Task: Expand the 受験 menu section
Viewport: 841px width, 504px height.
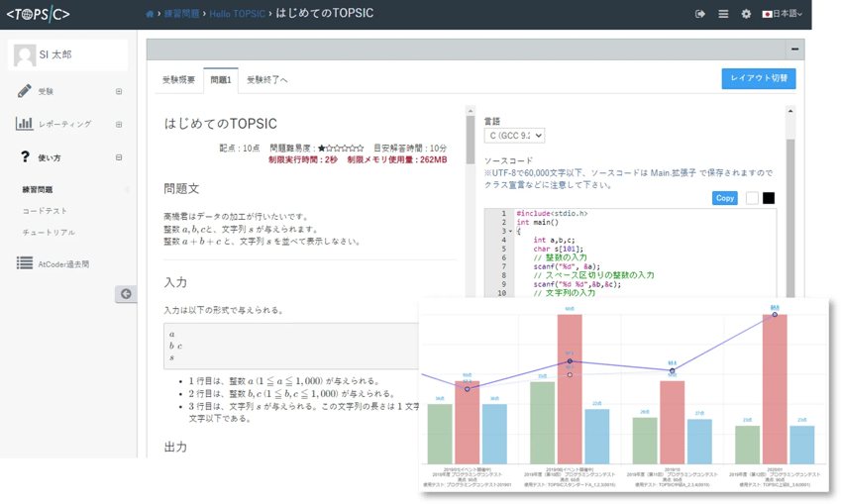Action: 119,92
